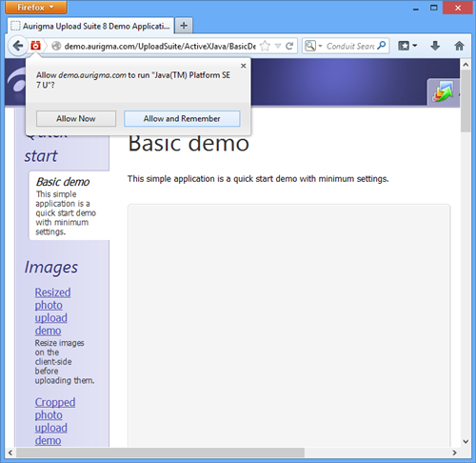
Task: Click the address bar URL text
Action: tap(160, 47)
